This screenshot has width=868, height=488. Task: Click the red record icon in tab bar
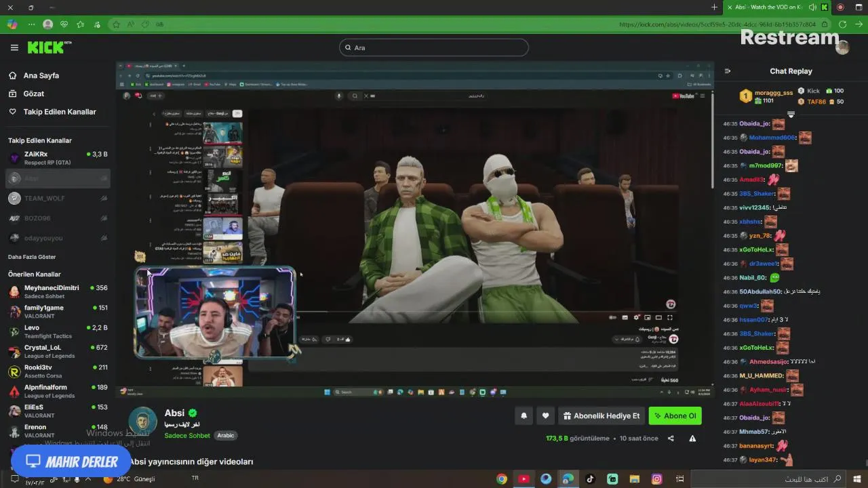(x=840, y=7)
